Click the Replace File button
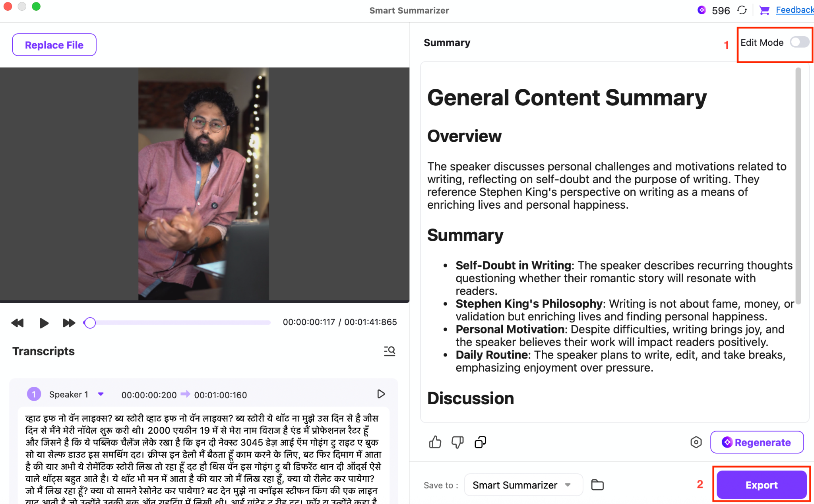Image resolution: width=814 pixels, height=504 pixels. (54, 45)
